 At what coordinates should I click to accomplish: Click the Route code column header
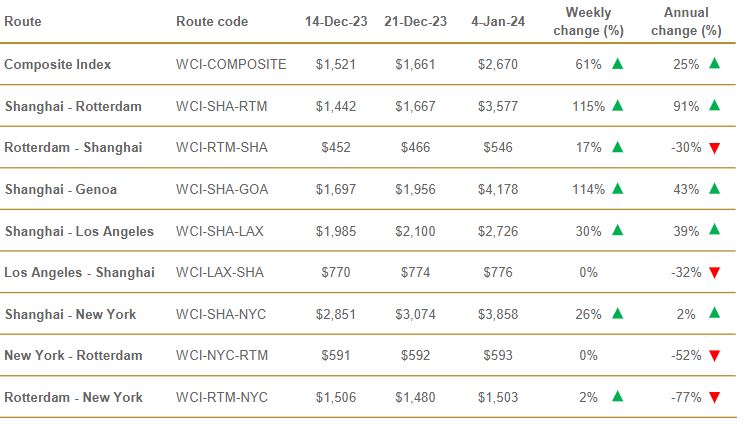212,21
